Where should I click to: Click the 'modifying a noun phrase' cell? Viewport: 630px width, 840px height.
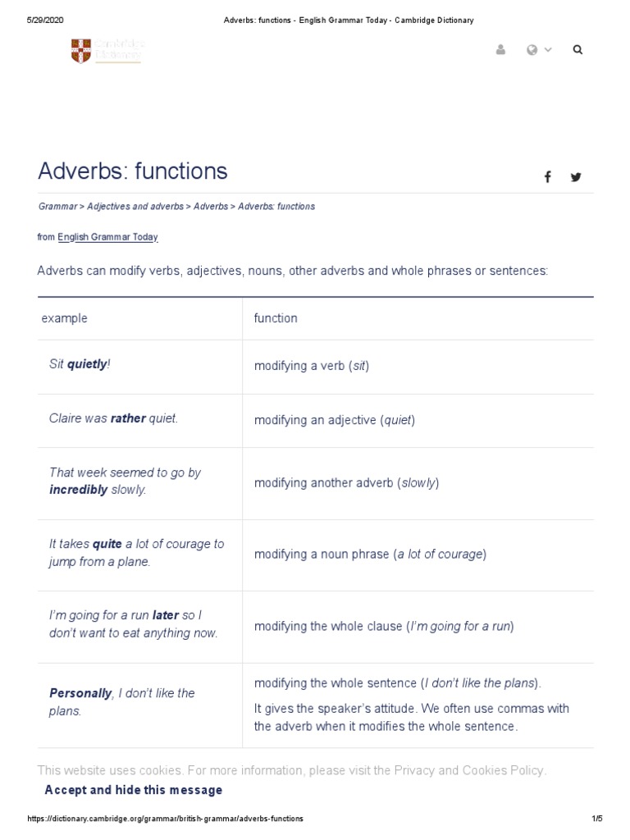point(370,555)
